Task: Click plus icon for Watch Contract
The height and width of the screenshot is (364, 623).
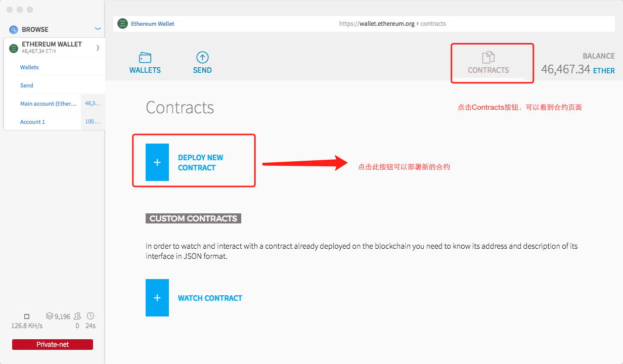Action: [157, 298]
